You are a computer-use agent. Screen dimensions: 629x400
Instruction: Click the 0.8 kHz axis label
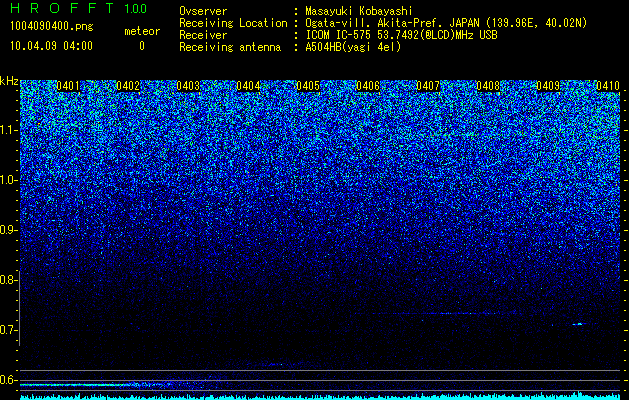pos(8,280)
